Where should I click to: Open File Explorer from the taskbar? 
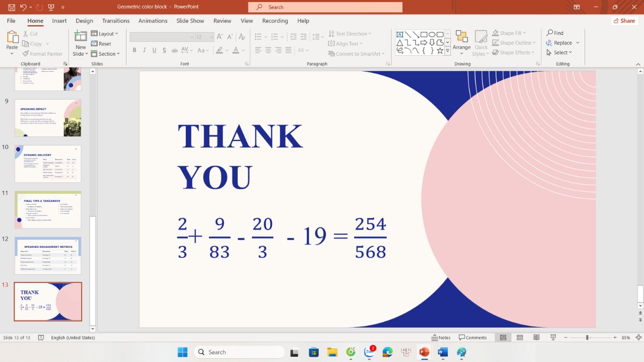click(332, 352)
